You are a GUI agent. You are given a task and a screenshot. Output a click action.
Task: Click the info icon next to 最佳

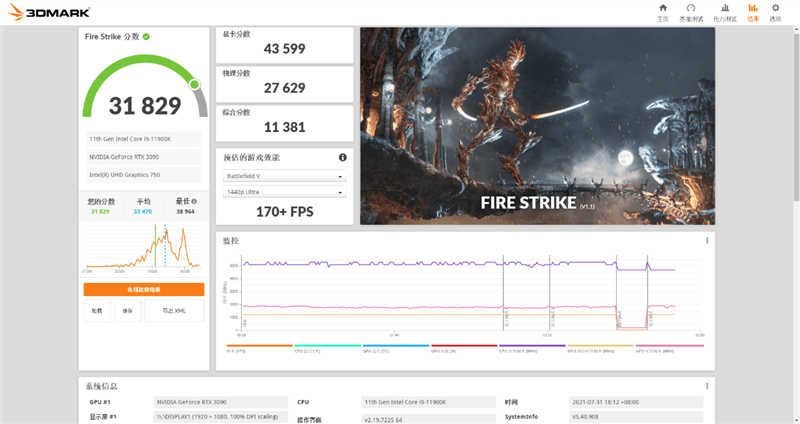tap(194, 202)
